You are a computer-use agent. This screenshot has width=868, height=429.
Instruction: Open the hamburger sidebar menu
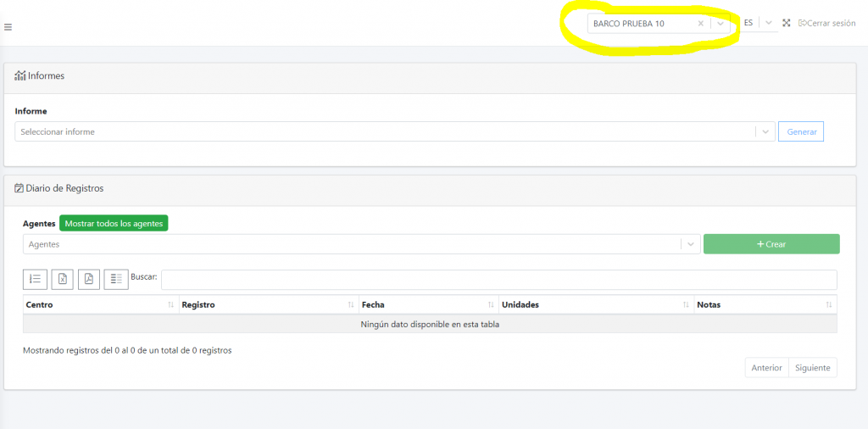[8, 27]
